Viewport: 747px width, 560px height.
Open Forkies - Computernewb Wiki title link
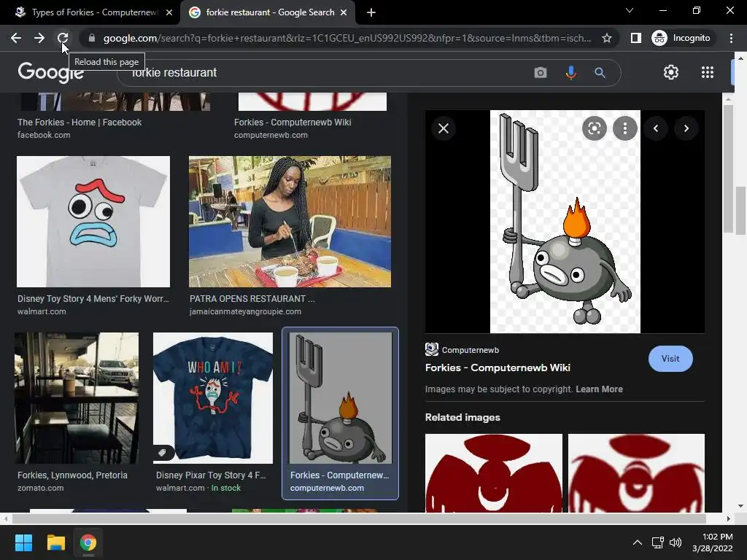point(498,367)
